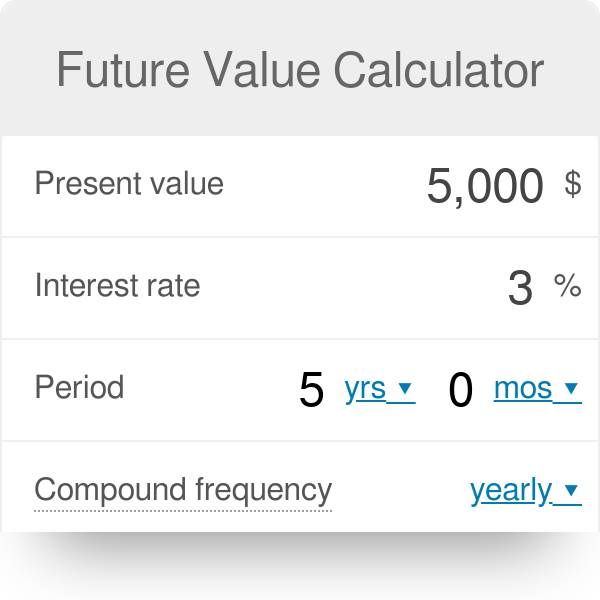
Task: Click the arrow next to yearly
Action: pyautogui.click(x=571, y=491)
